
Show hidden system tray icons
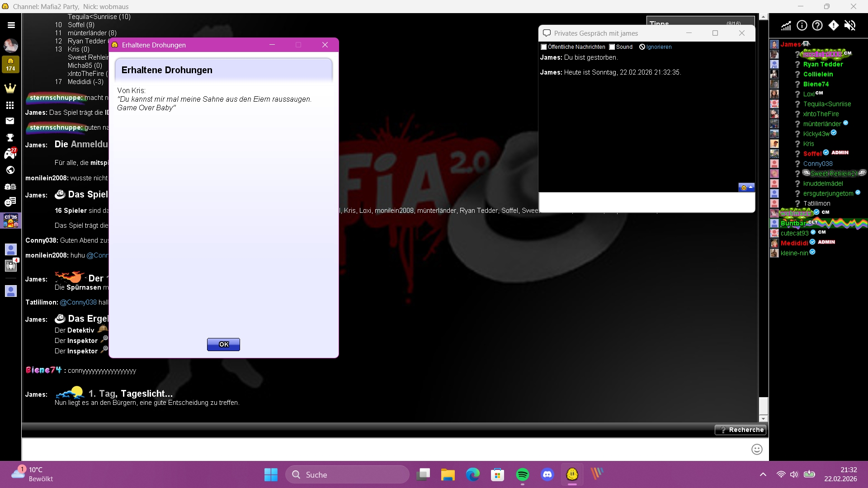pos(763,474)
